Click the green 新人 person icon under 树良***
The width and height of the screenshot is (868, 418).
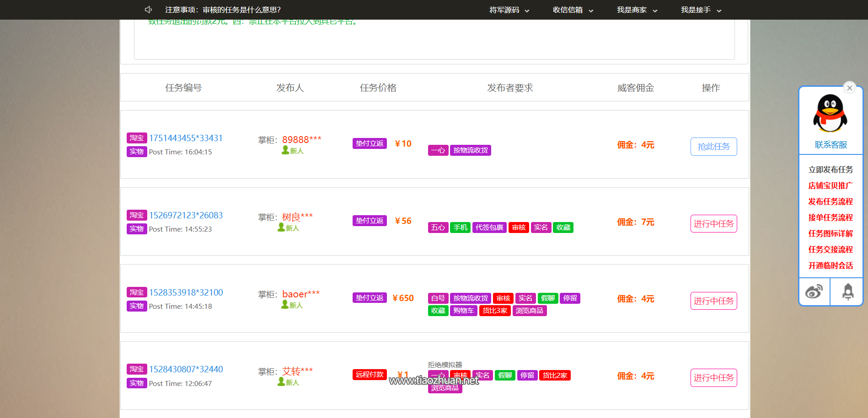281,228
